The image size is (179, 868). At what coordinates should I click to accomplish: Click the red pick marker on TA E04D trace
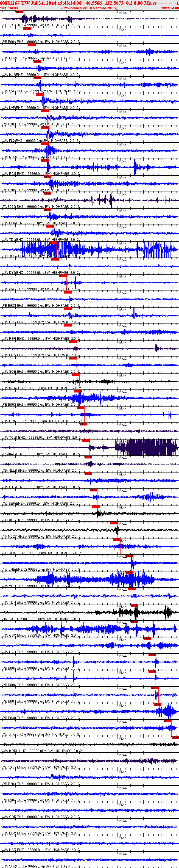(19, 12)
